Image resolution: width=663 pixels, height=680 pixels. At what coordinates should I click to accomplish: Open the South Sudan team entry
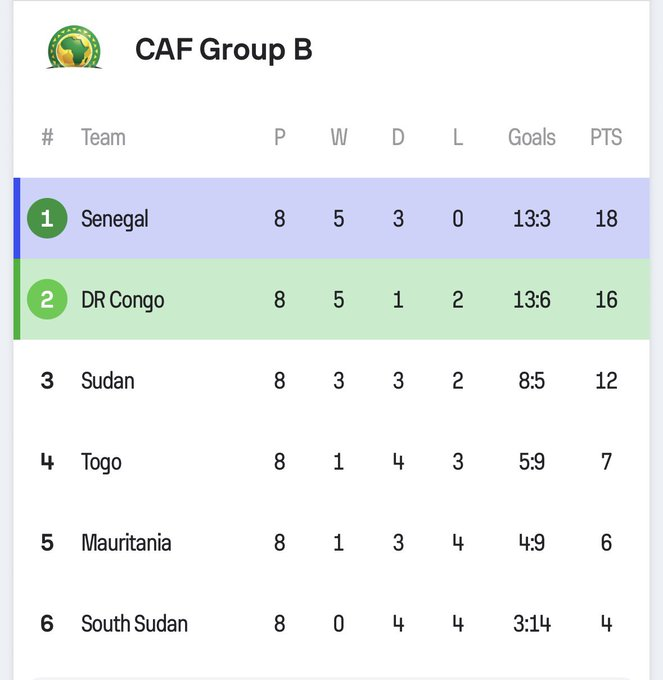pyautogui.click(x=134, y=623)
